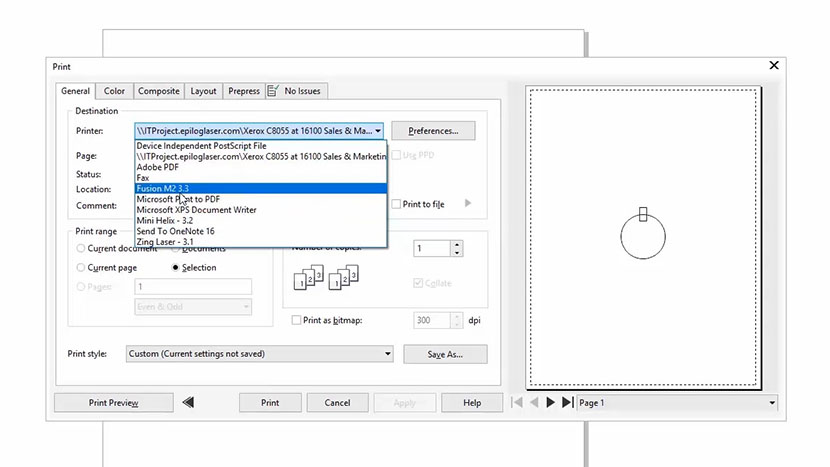Click the mini preview collapse arrow icon
This screenshot has height=467, width=830.
tap(188, 403)
